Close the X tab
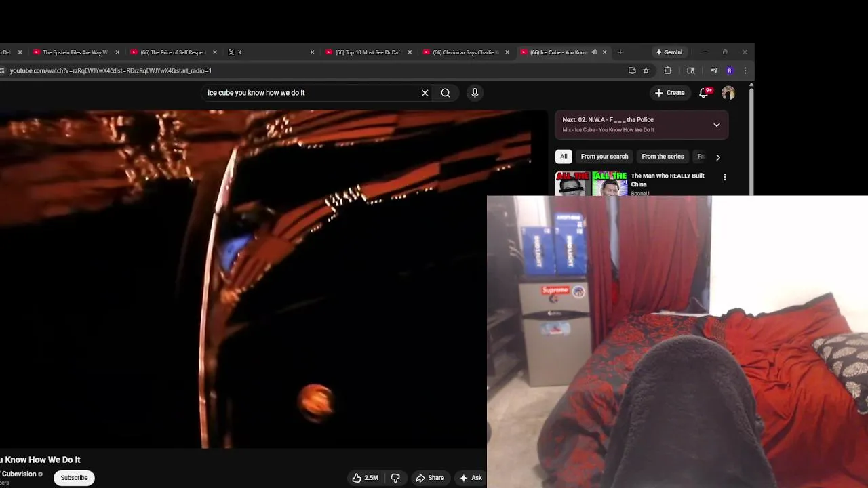 313,52
